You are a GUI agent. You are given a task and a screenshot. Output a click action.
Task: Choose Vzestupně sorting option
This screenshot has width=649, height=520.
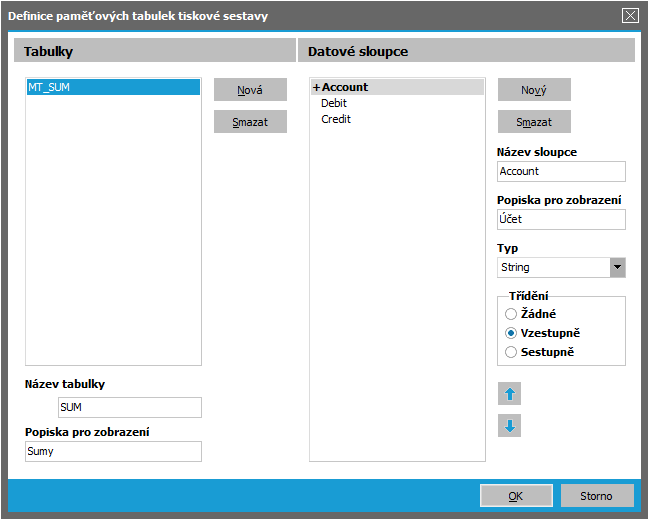tap(511, 333)
